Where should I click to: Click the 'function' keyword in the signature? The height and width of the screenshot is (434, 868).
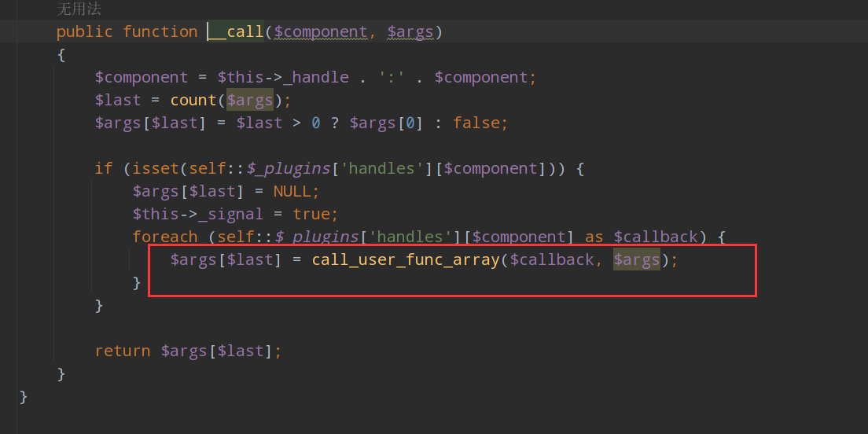click(160, 31)
